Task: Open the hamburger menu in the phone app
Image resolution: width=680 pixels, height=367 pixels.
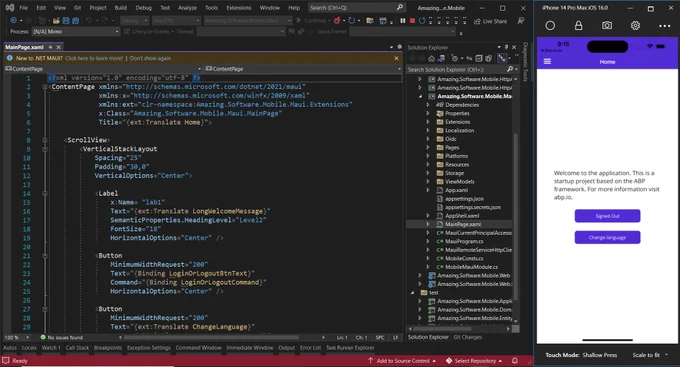Action: click(547, 62)
